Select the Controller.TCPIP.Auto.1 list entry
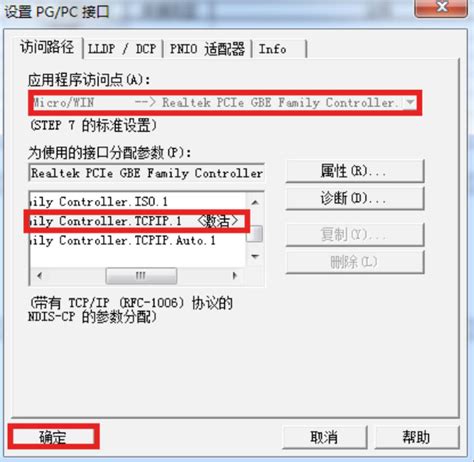This screenshot has height=462, width=474. [138, 240]
